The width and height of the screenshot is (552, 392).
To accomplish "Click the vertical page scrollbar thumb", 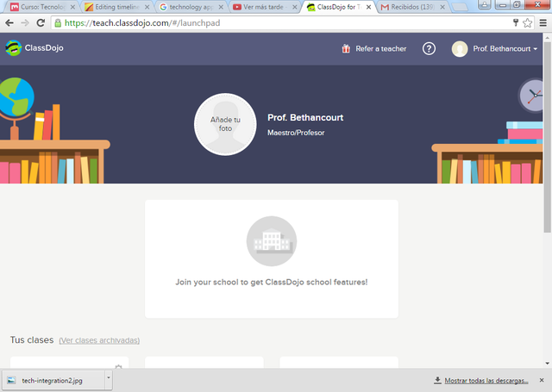I will point(547,137).
